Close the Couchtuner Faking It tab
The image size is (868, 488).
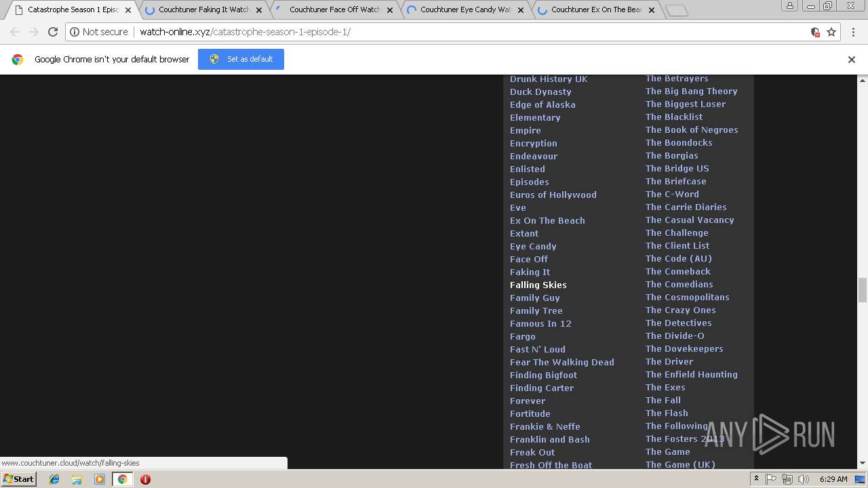point(258,10)
